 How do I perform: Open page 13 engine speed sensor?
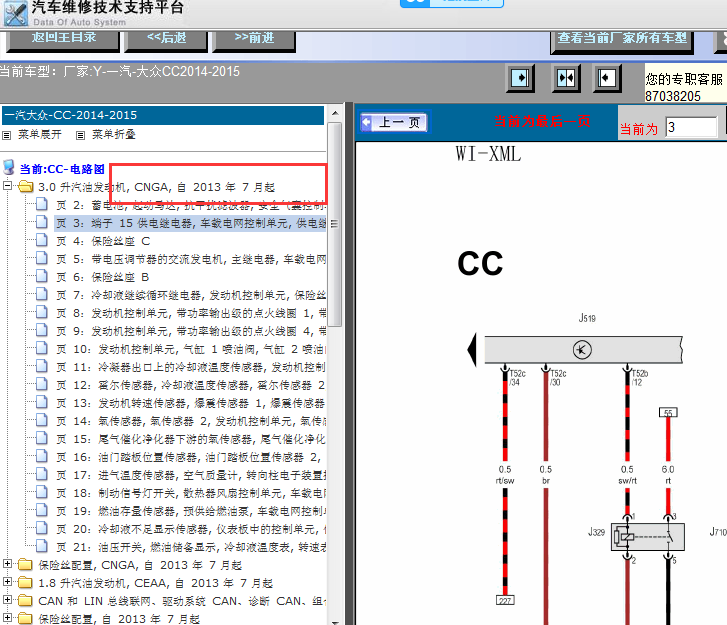point(191,403)
